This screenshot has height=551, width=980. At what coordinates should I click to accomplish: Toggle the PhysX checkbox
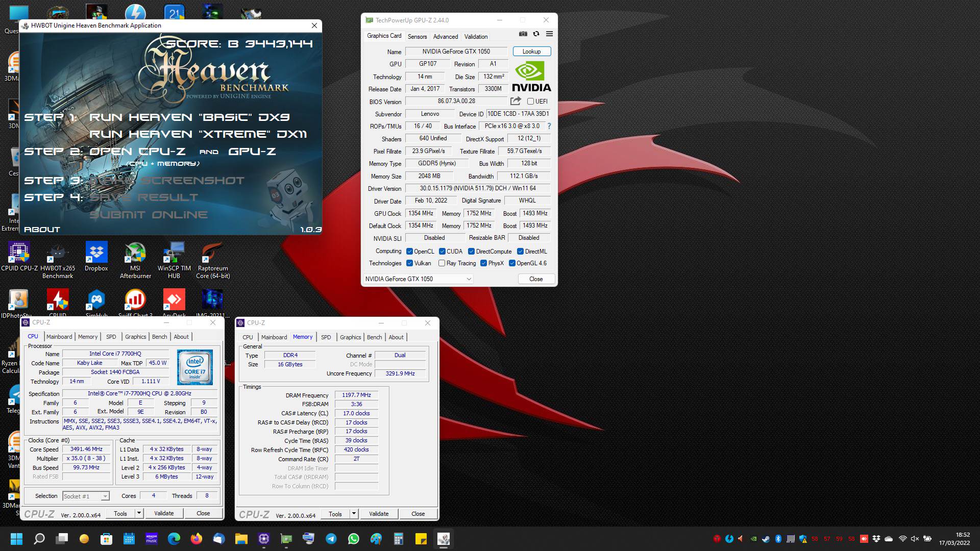(x=483, y=263)
